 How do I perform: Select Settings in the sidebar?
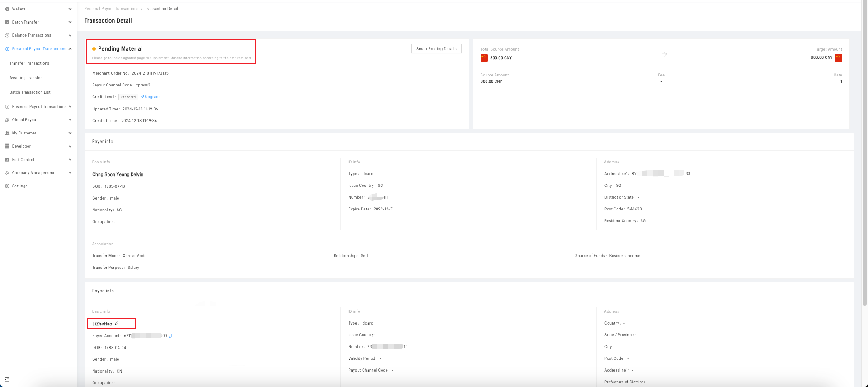pos(20,186)
